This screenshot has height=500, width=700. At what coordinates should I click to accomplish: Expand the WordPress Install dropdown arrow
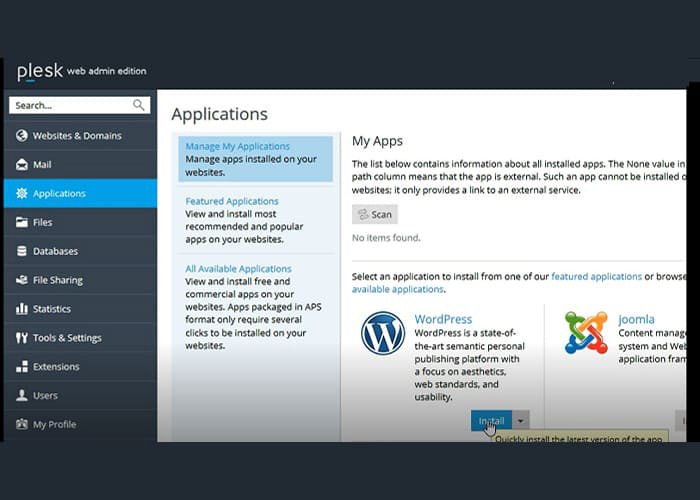(x=522, y=422)
